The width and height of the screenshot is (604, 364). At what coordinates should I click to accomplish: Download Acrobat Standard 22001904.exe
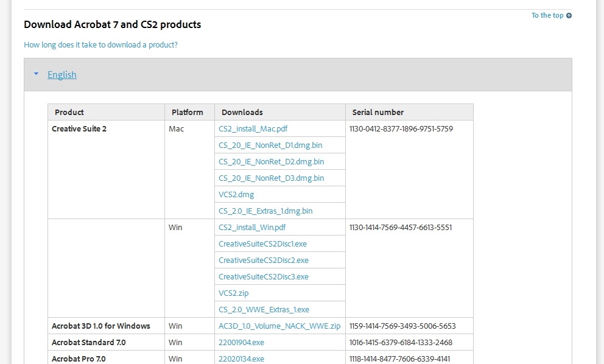pyautogui.click(x=241, y=343)
